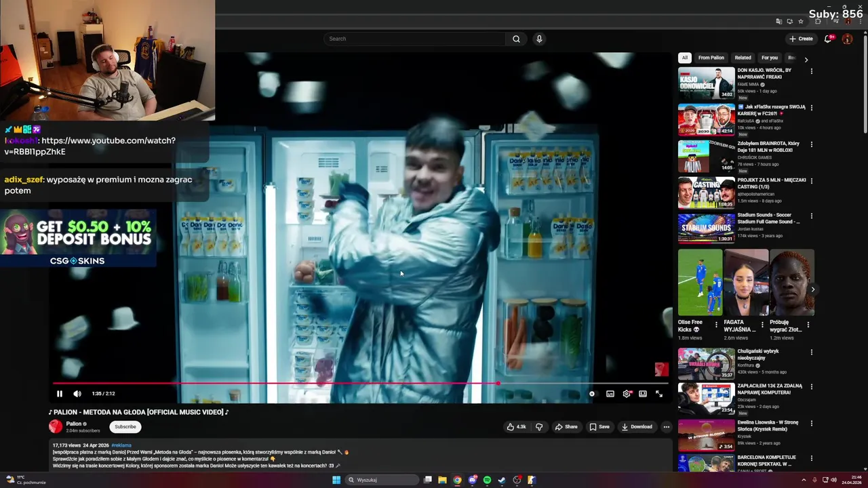This screenshot has height=488, width=868.
Task: Start voice search with microphone icon
Action: [539, 39]
